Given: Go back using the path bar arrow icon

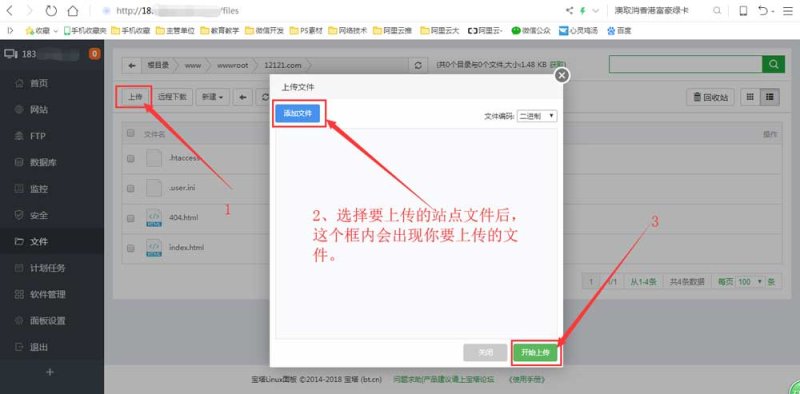Looking at the screenshot, I should [x=132, y=65].
